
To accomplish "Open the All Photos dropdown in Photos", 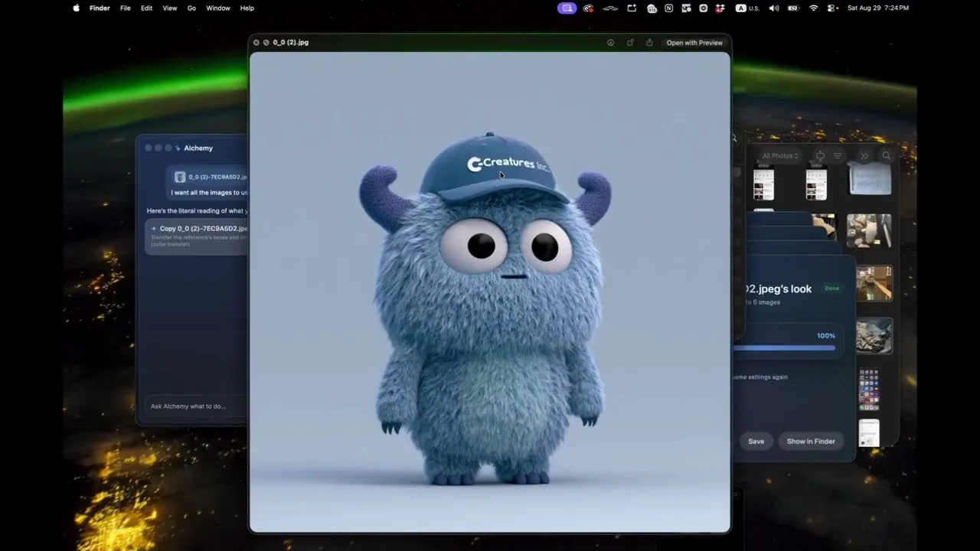I will [x=780, y=156].
